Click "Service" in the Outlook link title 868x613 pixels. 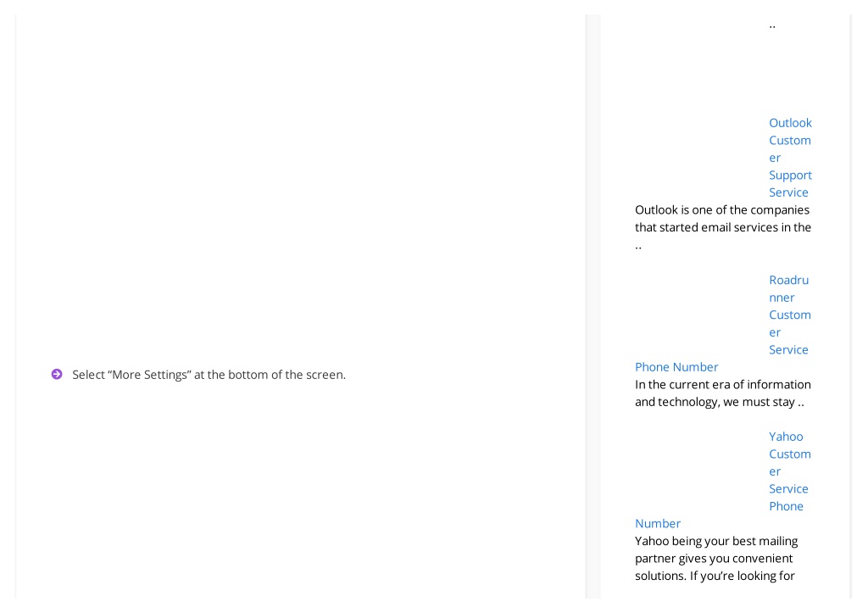coord(788,192)
